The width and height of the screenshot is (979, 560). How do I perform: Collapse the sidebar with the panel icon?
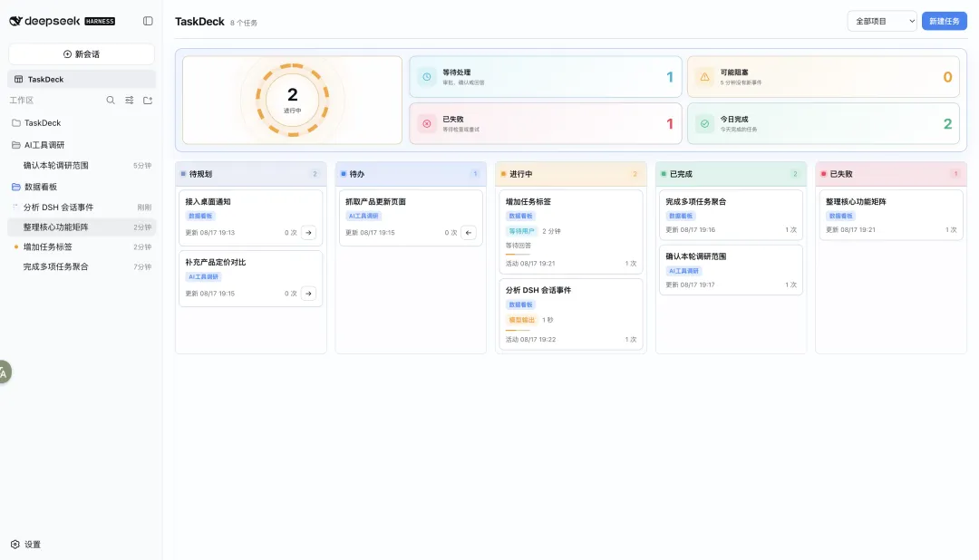[148, 21]
